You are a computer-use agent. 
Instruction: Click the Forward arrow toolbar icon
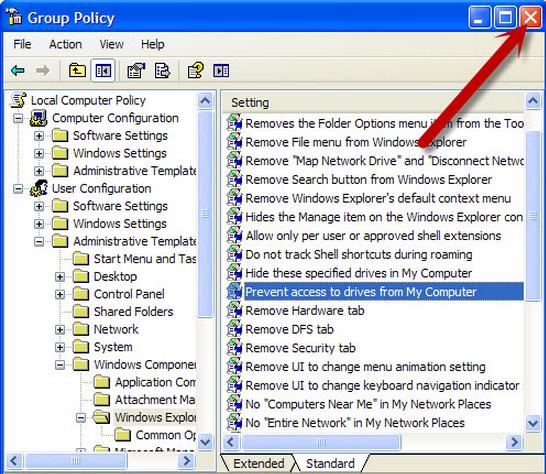[43, 71]
